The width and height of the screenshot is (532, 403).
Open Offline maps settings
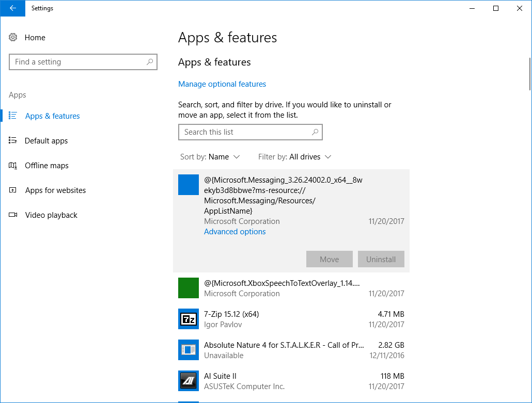pos(47,166)
